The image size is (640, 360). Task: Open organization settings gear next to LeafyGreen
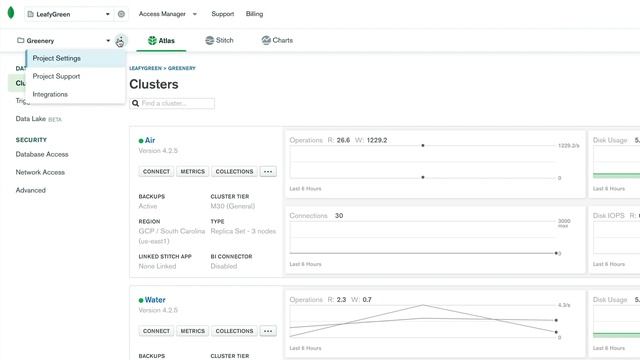coord(121,14)
